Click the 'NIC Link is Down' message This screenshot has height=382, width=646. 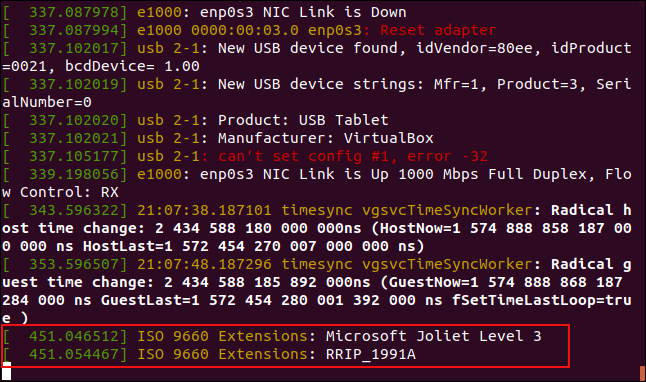pos(335,12)
